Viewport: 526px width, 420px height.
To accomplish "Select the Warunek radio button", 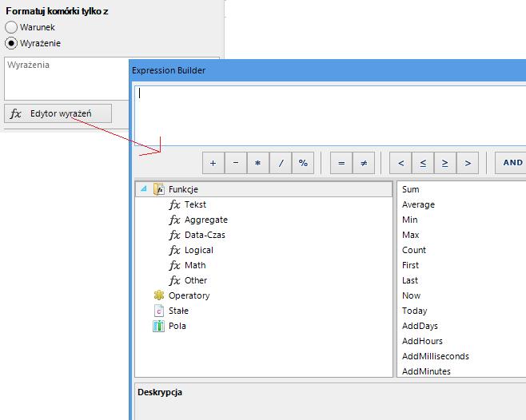I will tap(11, 27).
